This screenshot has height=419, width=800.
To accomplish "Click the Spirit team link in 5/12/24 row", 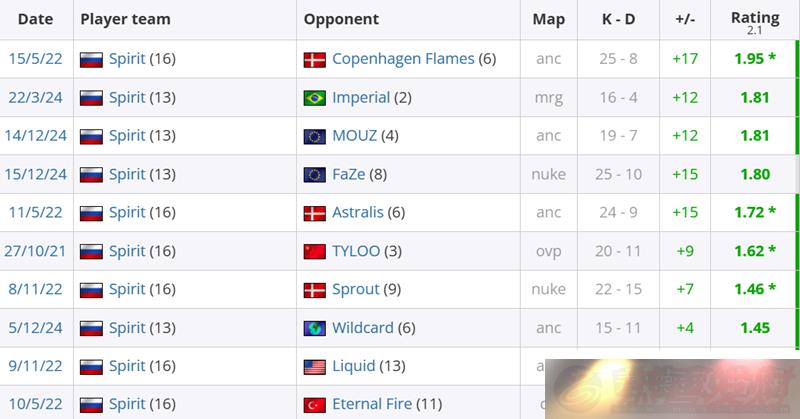I will click(127, 328).
